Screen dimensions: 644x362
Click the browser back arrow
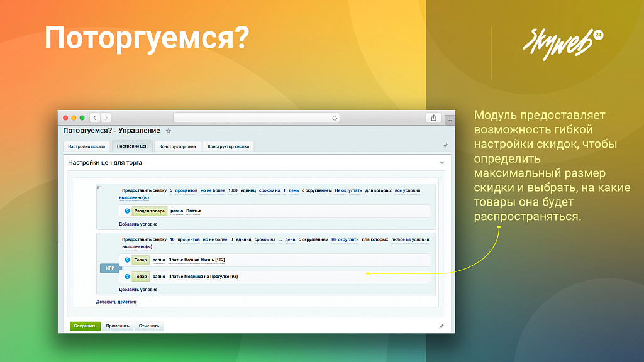tap(94, 117)
